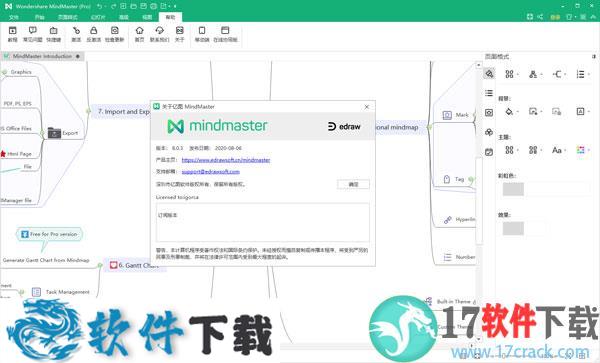Click the rainbow color gray swatch
The width and height of the screenshot is (600, 363).
tap(513, 189)
